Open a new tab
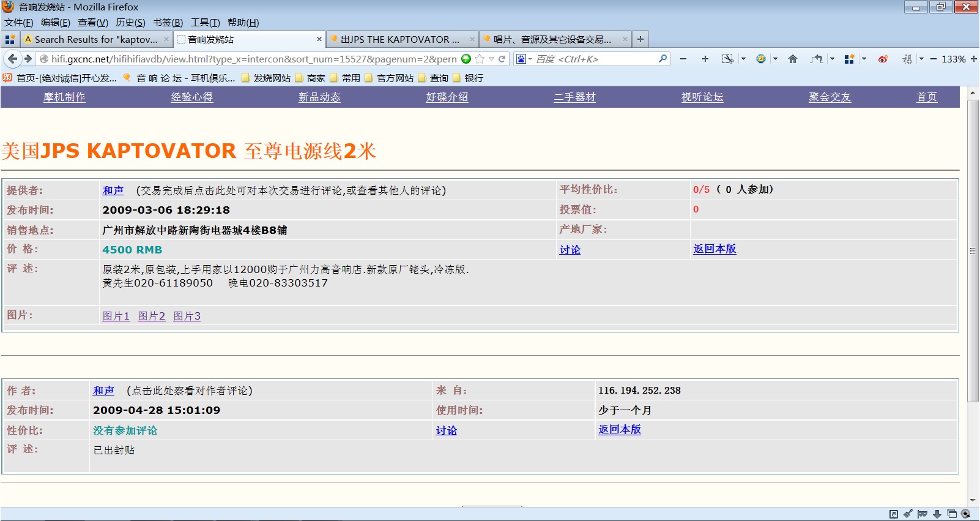Image resolution: width=980 pixels, height=521 pixels. coord(640,39)
